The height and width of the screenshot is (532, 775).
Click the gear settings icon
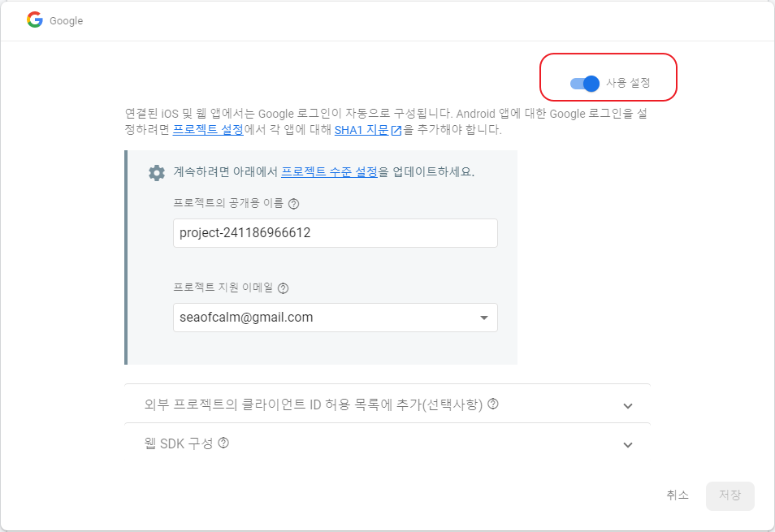157,173
